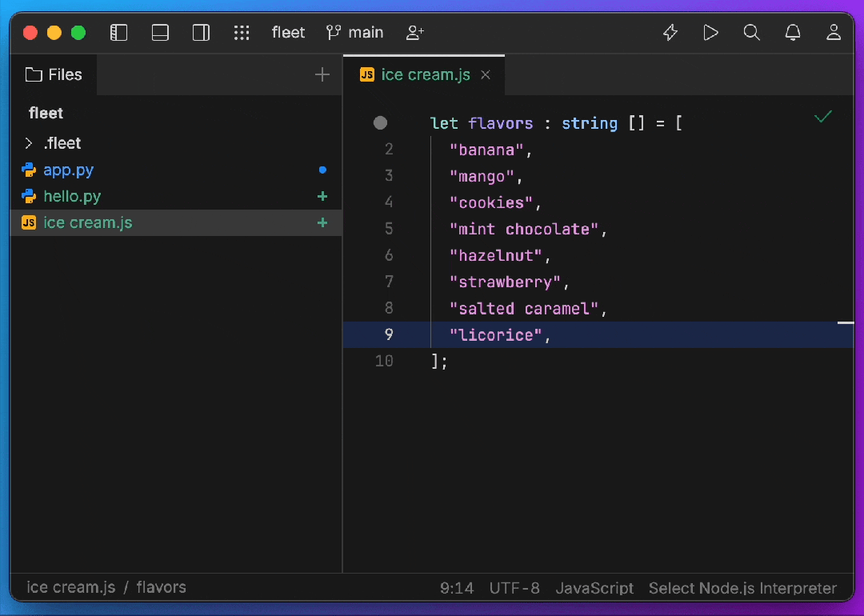Screen dimensions: 864x616
Task: Click Select Node.js Interpreter
Action: 742,588
